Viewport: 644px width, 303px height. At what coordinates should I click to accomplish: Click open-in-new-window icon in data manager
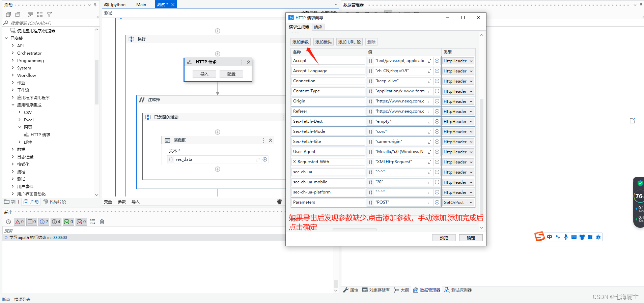[633, 121]
